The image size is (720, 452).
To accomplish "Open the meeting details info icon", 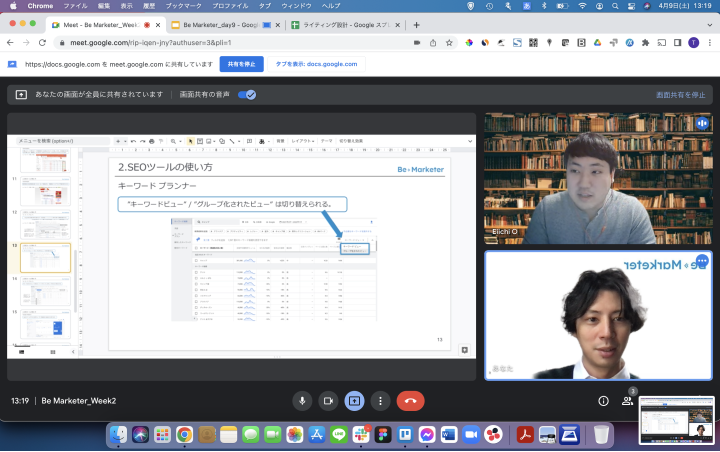I will coord(603,400).
